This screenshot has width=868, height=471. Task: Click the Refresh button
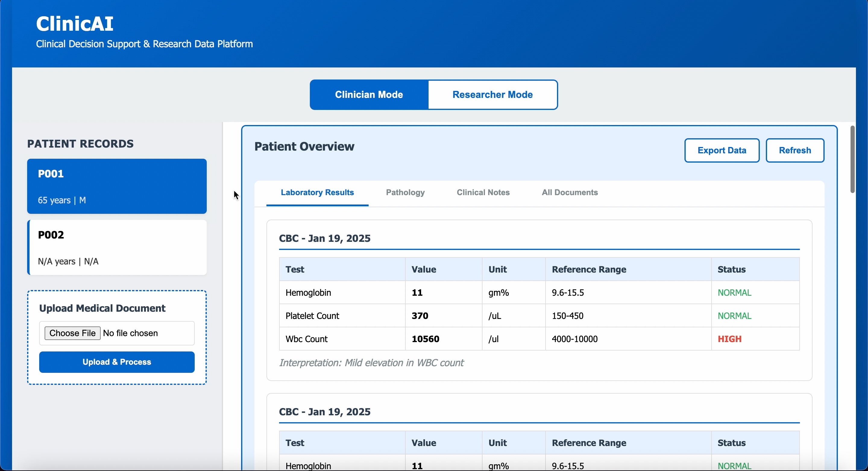[x=794, y=151]
